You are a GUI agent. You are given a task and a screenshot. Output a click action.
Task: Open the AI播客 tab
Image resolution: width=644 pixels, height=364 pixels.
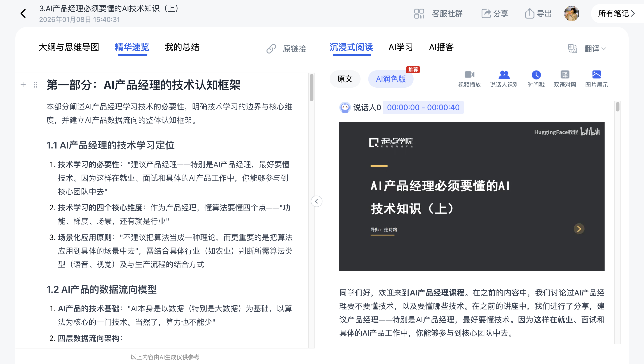click(441, 47)
